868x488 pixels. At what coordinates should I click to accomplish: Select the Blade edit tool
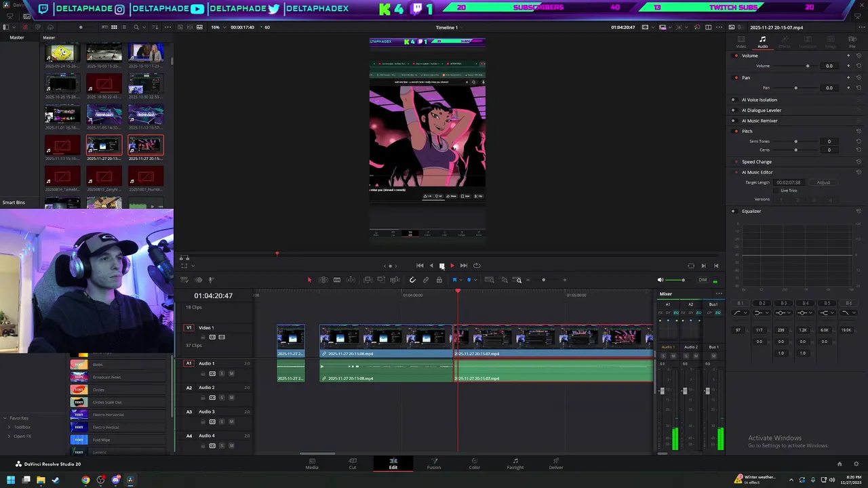tap(337, 280)
